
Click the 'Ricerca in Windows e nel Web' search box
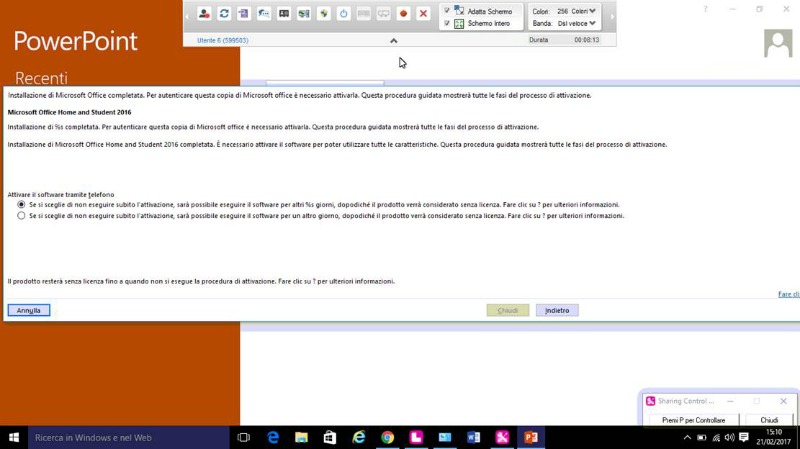click(129, 438)
